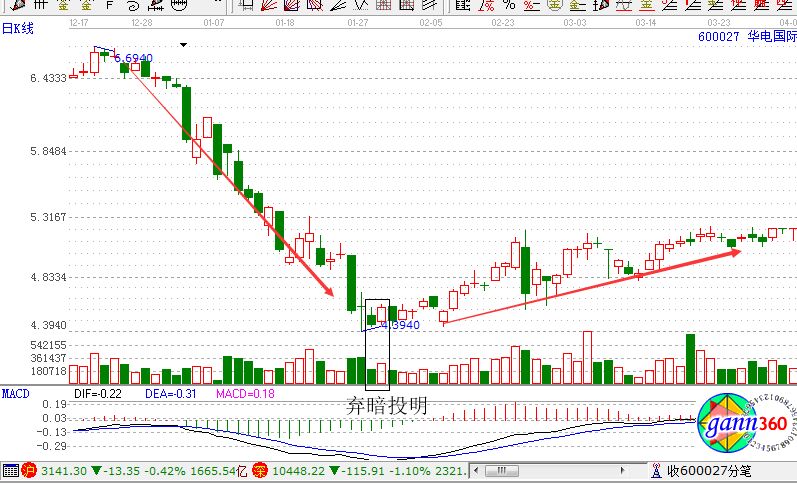Select the F toolbar icon

(108, 5)
